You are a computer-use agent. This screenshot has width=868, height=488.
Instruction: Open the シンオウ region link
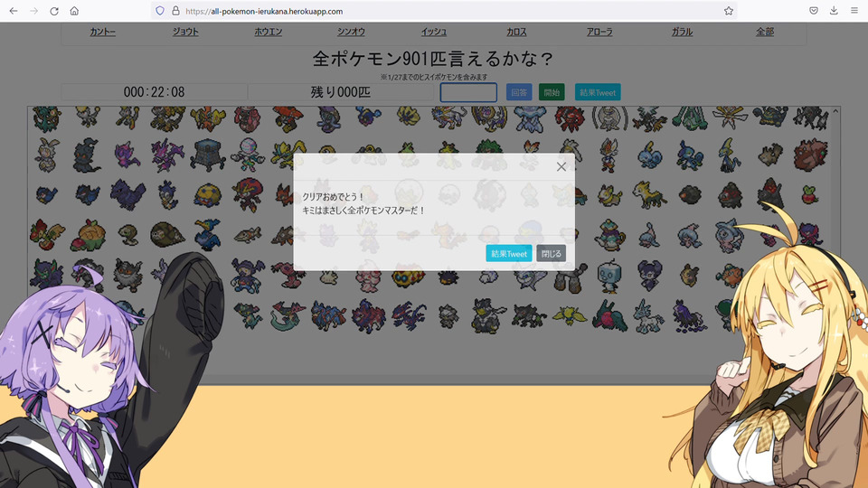351,33
